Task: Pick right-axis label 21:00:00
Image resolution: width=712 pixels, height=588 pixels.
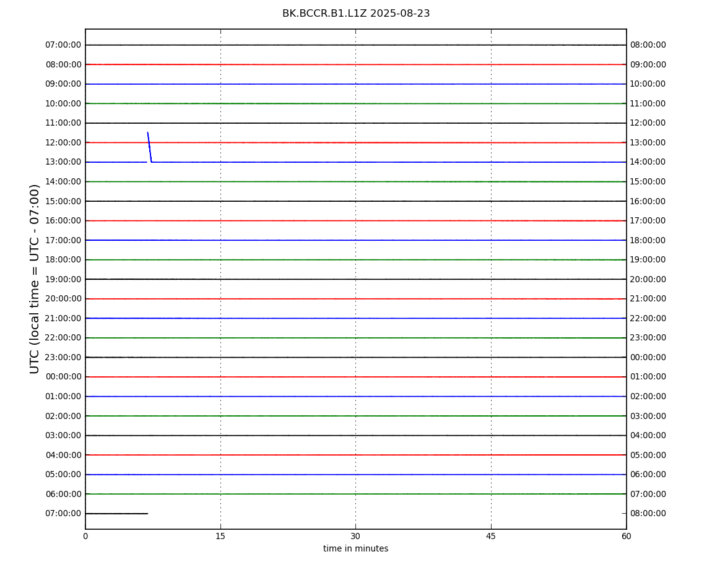Action: point(648,299)
